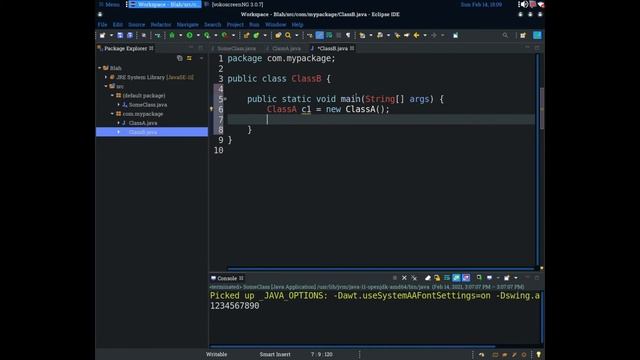Click the yellow Back navigation arrow
This screenshot has width=640, height=360.
point(416,36)
